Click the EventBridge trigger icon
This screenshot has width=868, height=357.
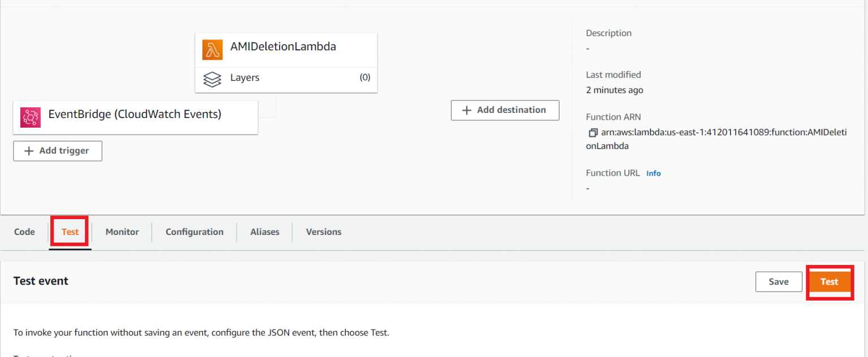(x=31, y=117)
